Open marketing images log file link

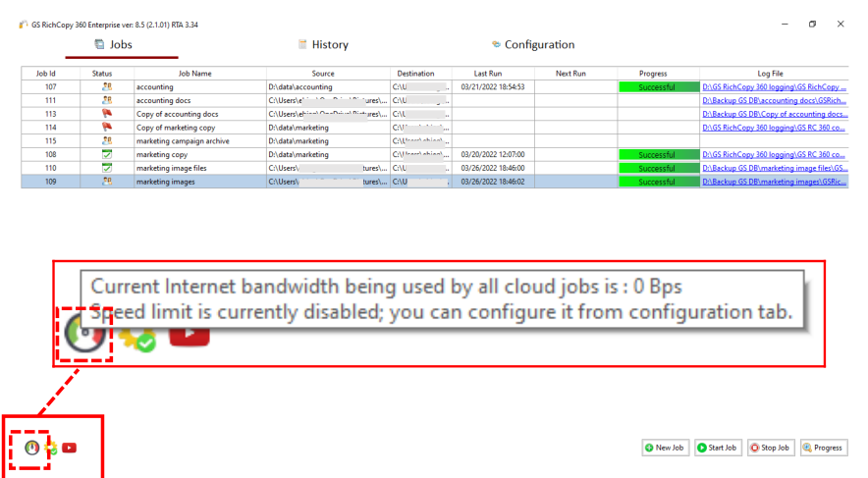tap(774, 182)
